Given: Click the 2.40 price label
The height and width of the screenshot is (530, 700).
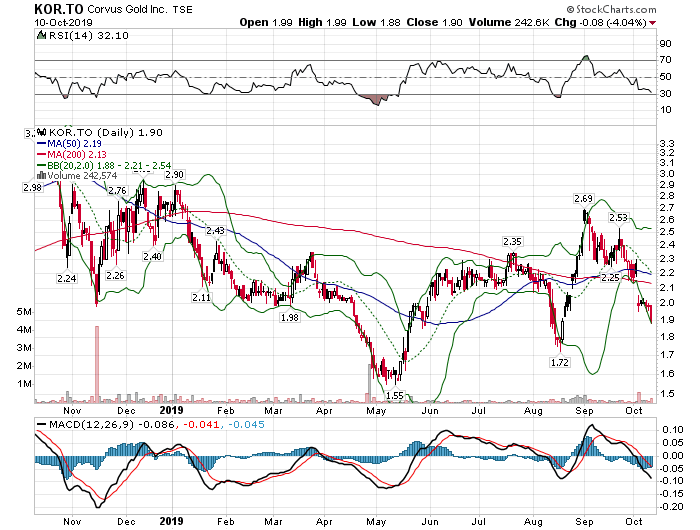Looking at the screenshot, I should [152, 257].
